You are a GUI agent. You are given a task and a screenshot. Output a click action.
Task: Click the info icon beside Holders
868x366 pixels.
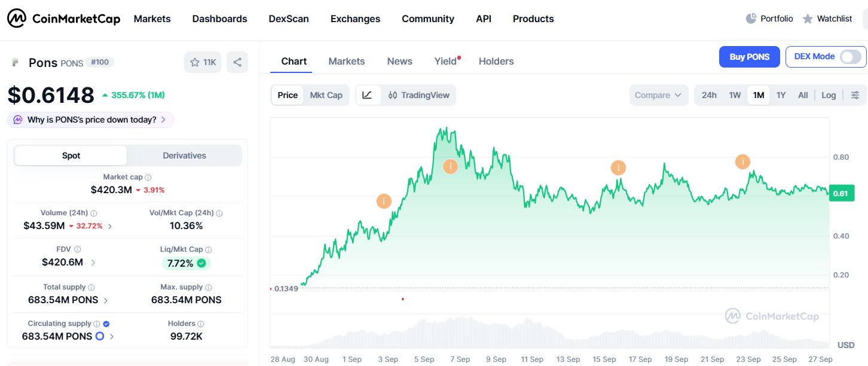(x=201, y=324)
